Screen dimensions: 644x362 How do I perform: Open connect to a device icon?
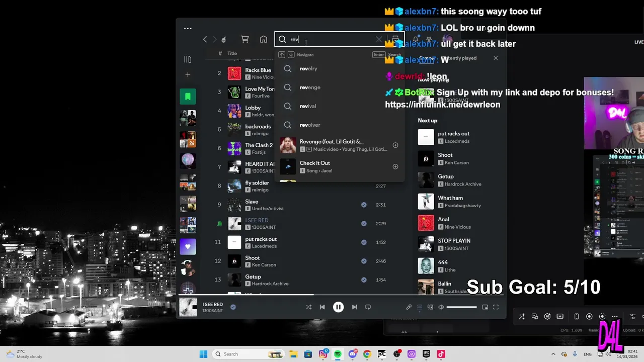pos(430,307)
